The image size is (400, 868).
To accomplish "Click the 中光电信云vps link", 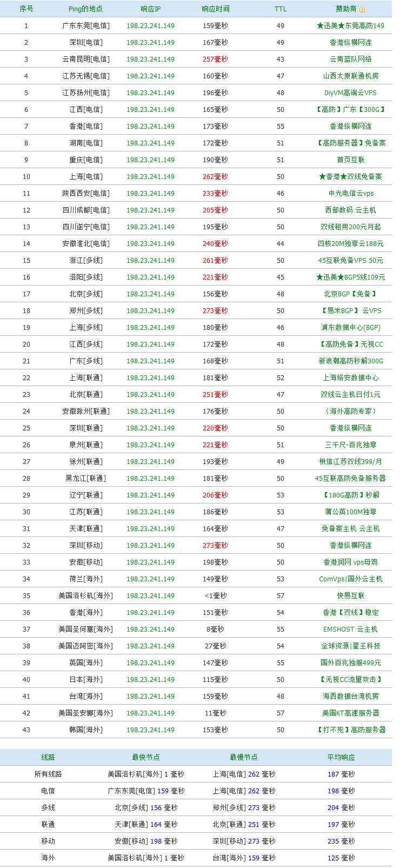I will [350, 194].
